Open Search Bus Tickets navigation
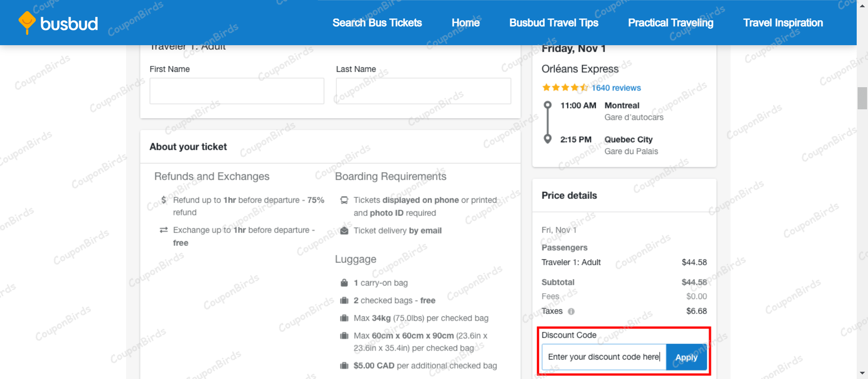Image resolution: width=868 pixels, height=379 pixels. coord(377,23)
